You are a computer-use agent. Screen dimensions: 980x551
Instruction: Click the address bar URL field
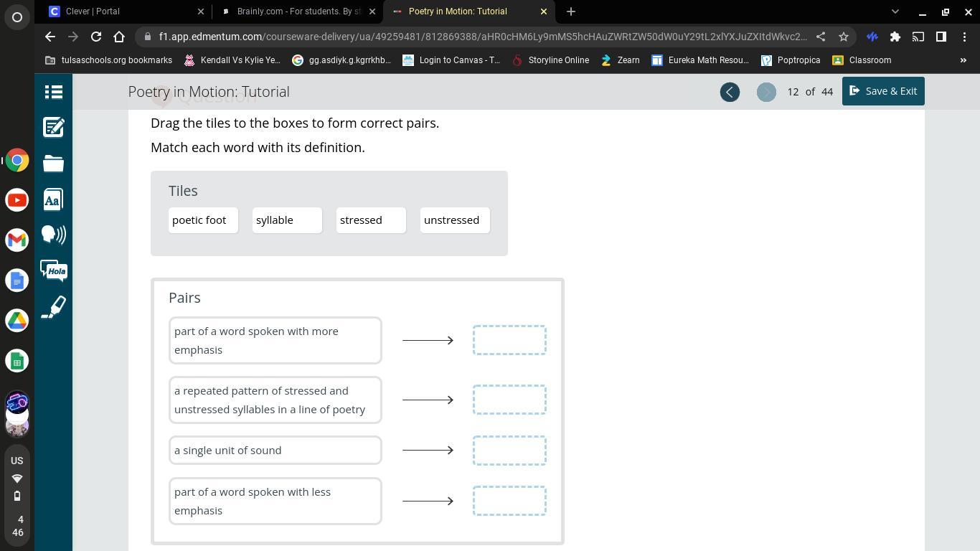(x=482, y=37)
